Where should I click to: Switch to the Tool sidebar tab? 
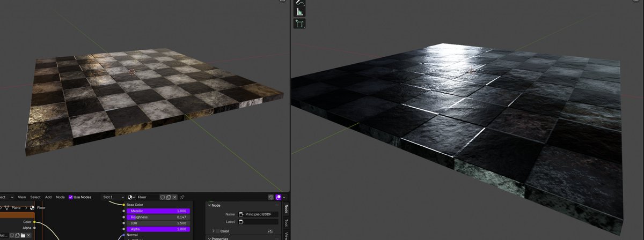tap(286, 223)
